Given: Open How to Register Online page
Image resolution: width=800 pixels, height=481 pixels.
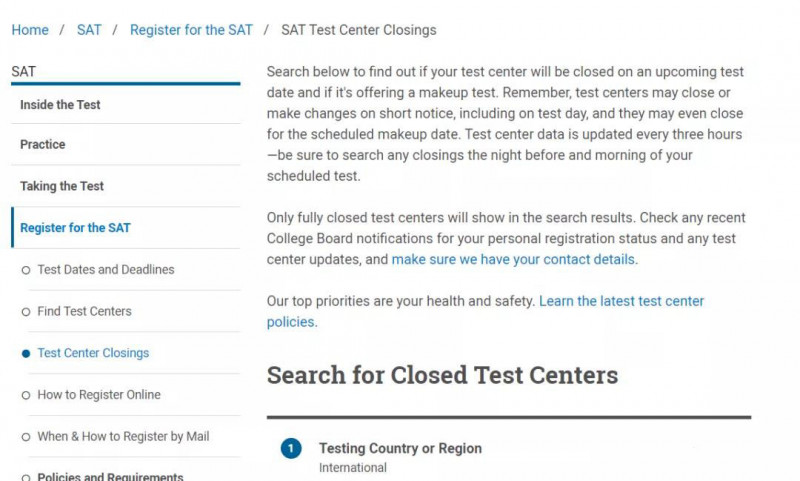Looking at the screenshot, I should [x=99, y=395].
